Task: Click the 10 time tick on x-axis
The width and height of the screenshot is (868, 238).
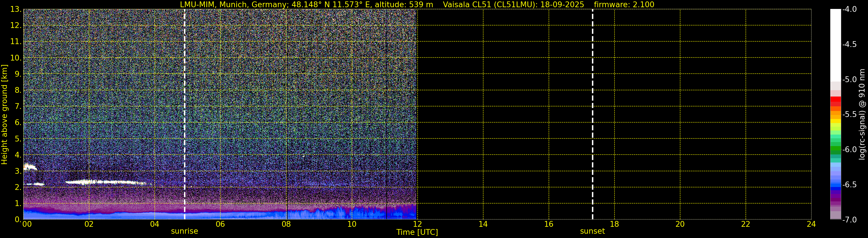Action: click(x=352, y=224)
